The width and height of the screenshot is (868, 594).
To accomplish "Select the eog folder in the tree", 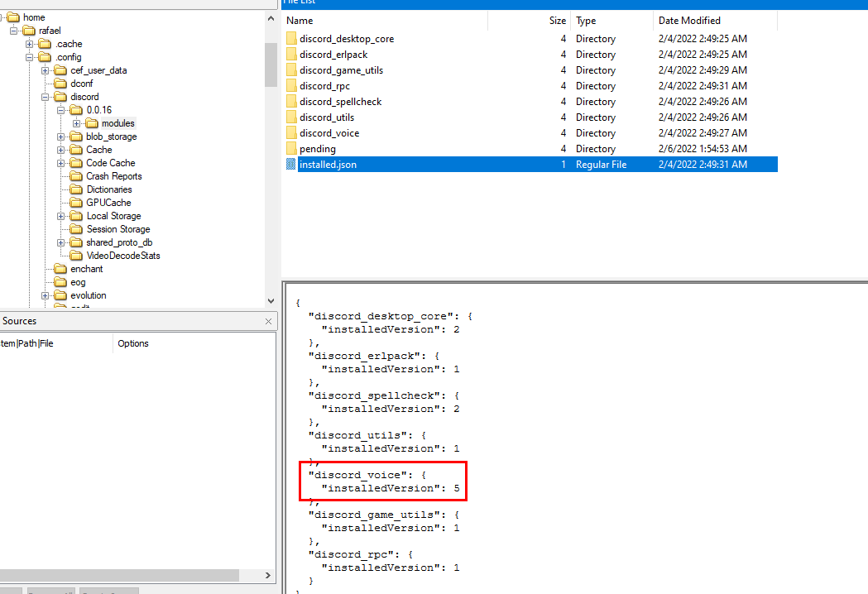I will [x=78, y=282].
